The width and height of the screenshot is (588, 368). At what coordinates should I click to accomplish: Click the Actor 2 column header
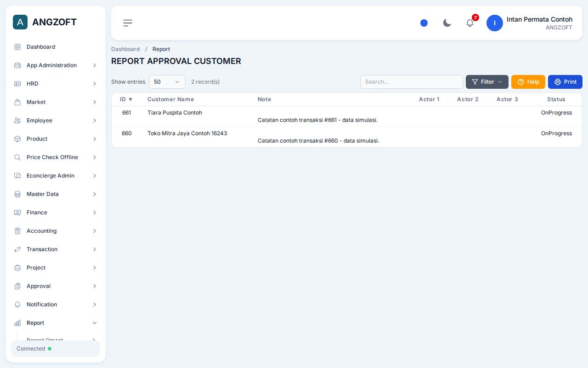pyautogui.click(x=468, y=99)
